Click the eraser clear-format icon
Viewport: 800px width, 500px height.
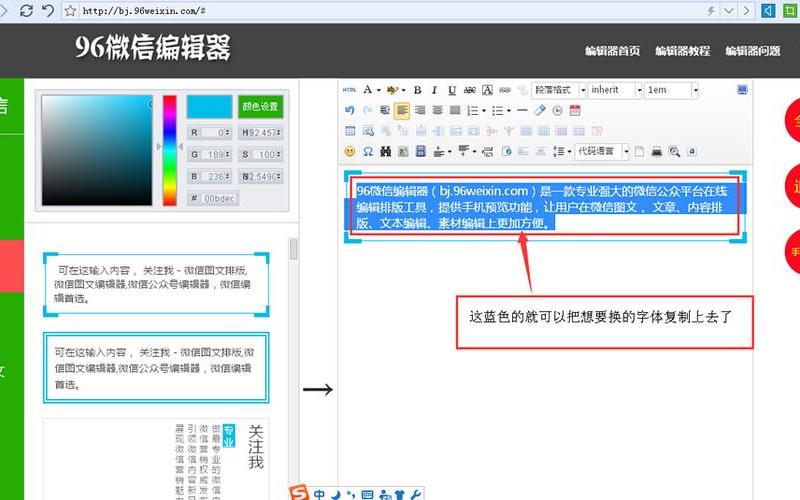540,110
